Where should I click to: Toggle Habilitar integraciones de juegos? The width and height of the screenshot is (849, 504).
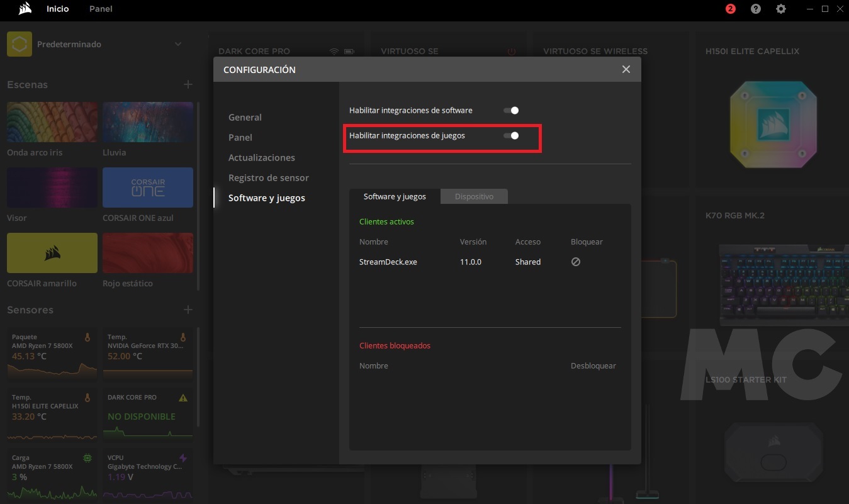click(x=511, y=135)
